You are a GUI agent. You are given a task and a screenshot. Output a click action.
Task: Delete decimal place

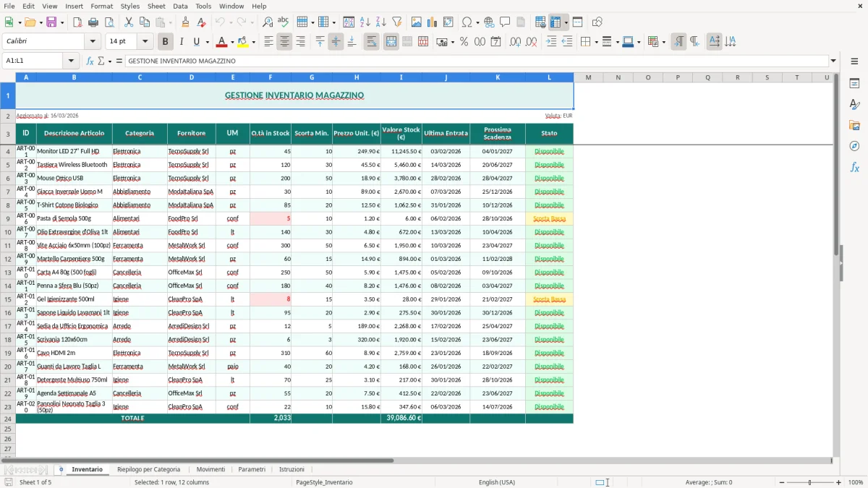click(532, 42)
